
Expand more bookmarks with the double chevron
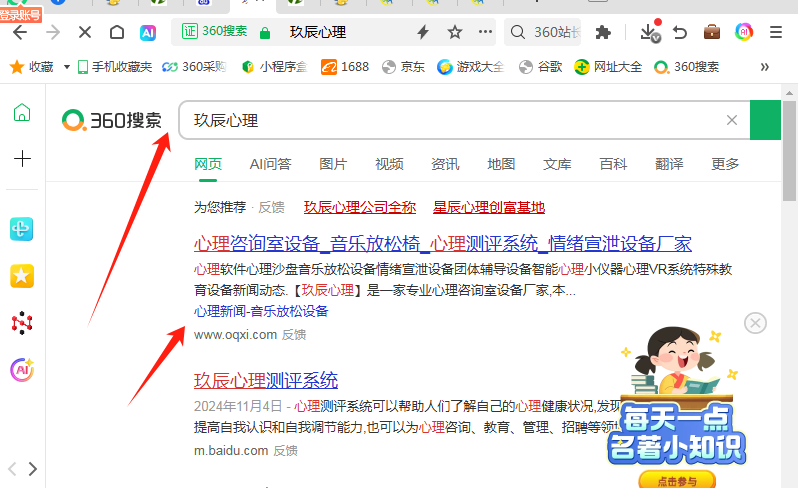coord(764,67)
